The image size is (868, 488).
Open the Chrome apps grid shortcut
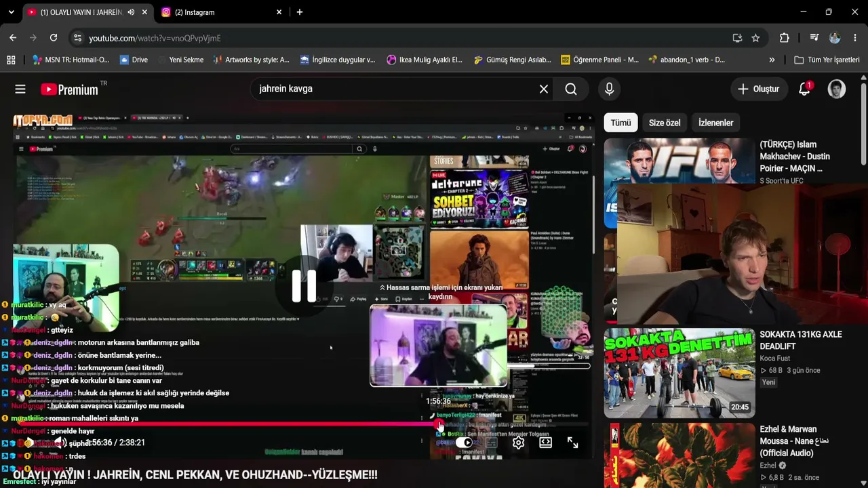pos(11,60)
